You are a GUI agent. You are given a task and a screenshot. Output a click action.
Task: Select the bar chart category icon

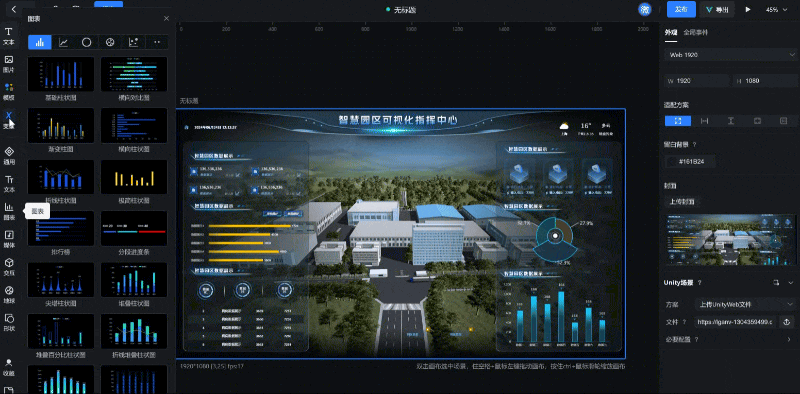click(40, 42)
